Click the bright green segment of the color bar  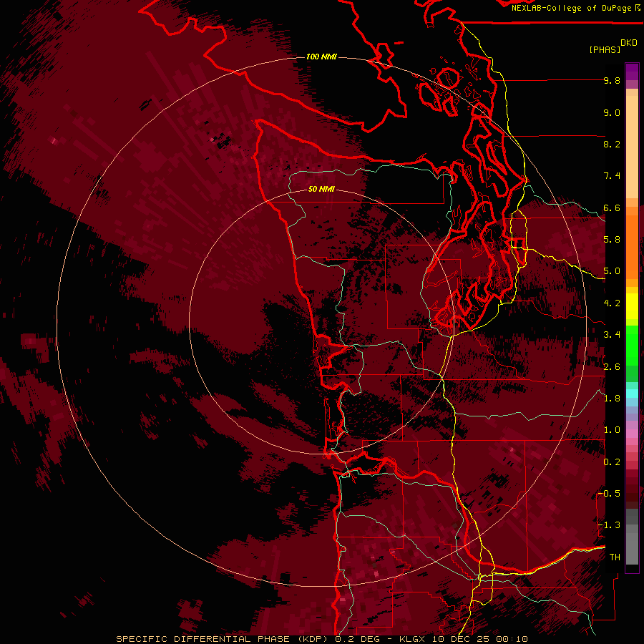coord(632,347)
